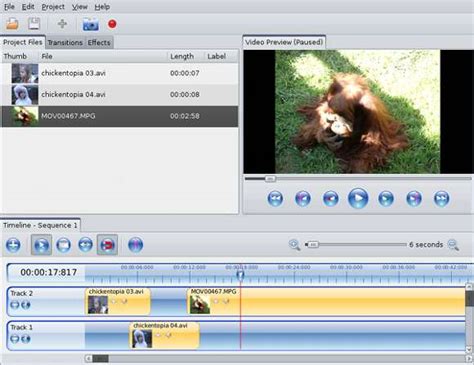Click the thumbnail of chickentopia 03.avi in the file list
This screenshot has width=474, height=365.
coord(25,73)
